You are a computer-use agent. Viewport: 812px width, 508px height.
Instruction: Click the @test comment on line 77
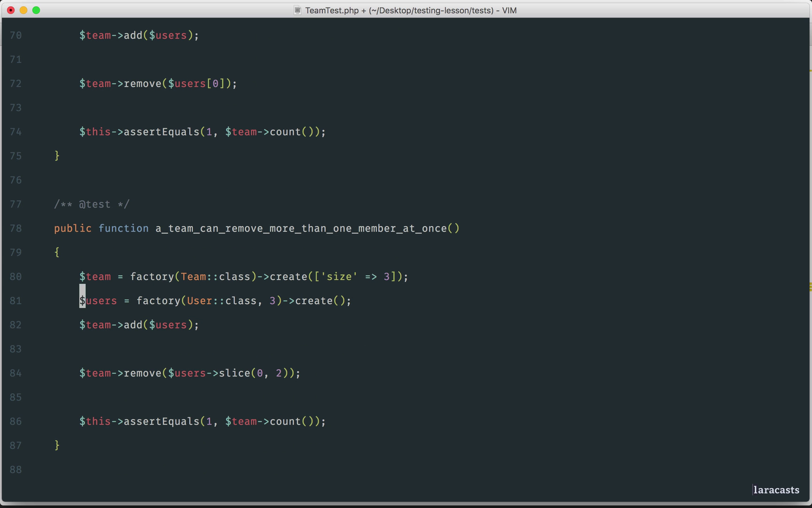point(92,204)
